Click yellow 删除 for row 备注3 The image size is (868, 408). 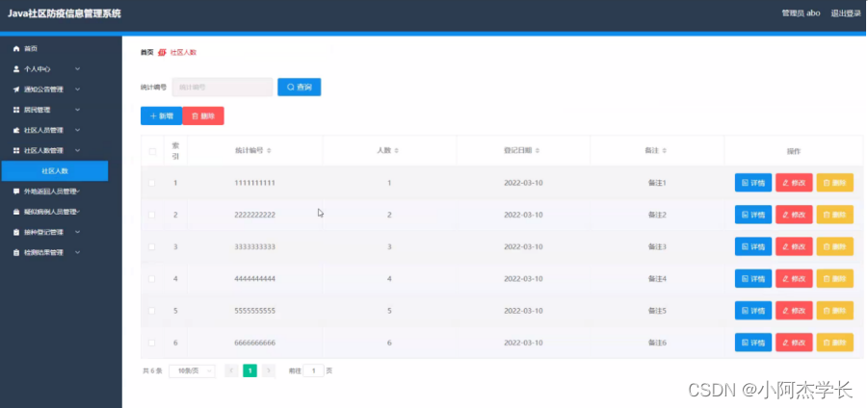(x=835, y=246)
